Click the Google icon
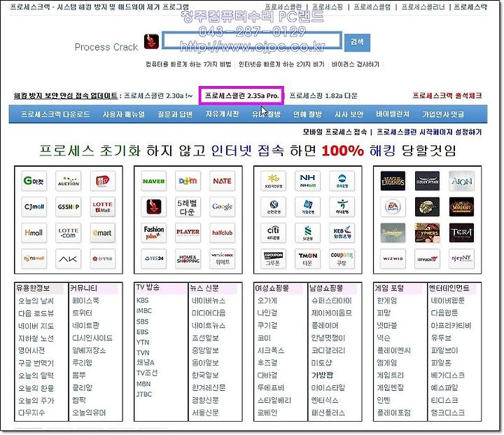This screenshot has width=504, height=435. click(x=222, y=207)
